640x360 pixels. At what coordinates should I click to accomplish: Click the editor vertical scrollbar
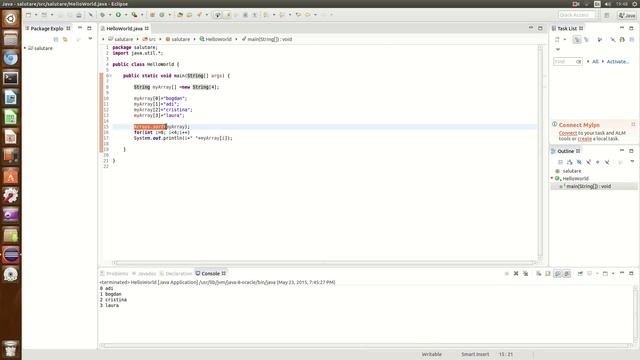[x=540, y=151]
